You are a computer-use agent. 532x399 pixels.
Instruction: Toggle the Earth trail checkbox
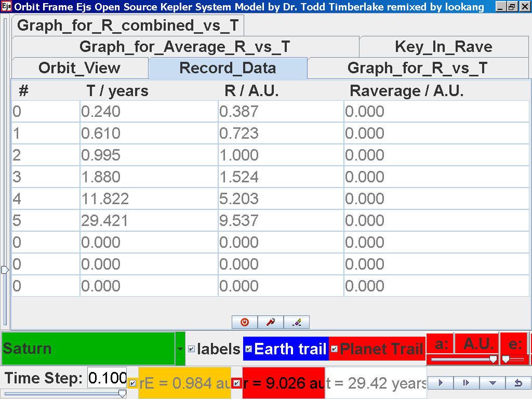click(x=248, y=349)
